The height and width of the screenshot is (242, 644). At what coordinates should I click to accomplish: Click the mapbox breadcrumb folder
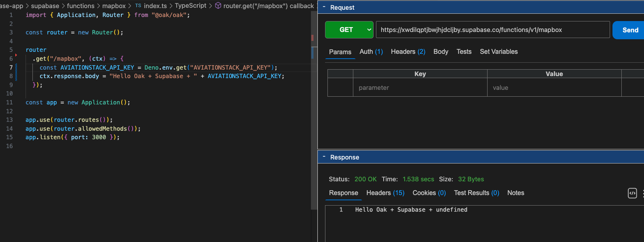pyautogui.click(x=114, y=6)
